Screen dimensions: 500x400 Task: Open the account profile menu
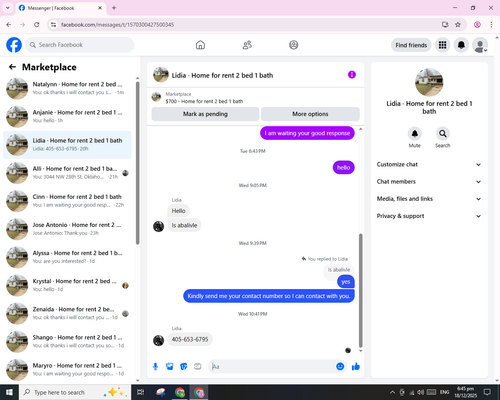[480, 45]
